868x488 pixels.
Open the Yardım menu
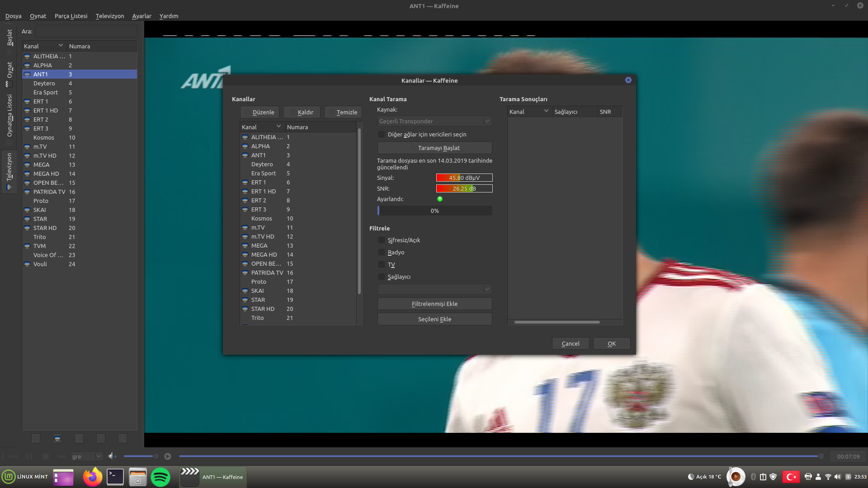click(x=169, y=16)
